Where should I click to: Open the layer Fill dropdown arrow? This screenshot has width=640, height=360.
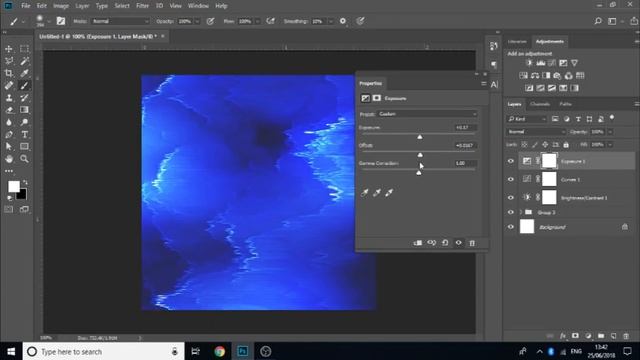[x=610, y=144]
